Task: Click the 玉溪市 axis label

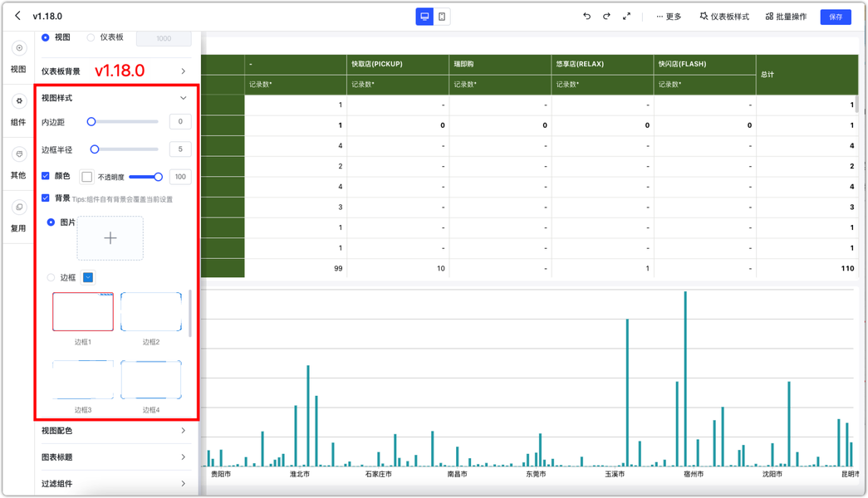Action: point(615,474)
